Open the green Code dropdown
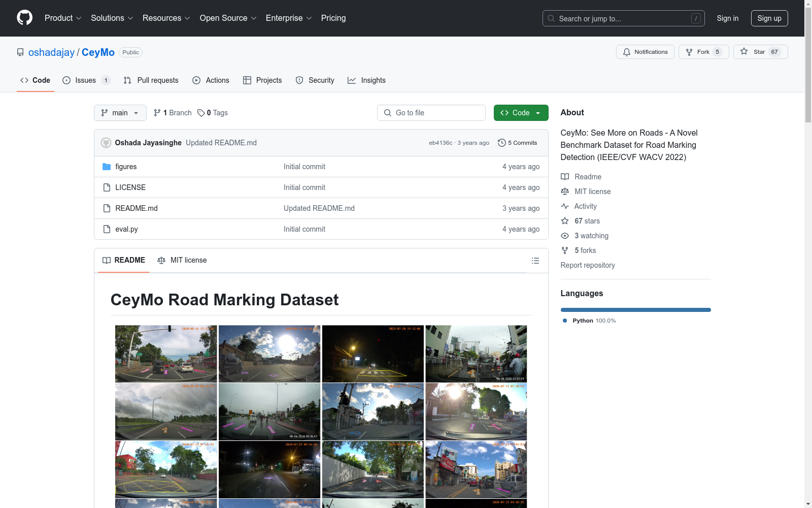812x508 pixels. [521, 113]
